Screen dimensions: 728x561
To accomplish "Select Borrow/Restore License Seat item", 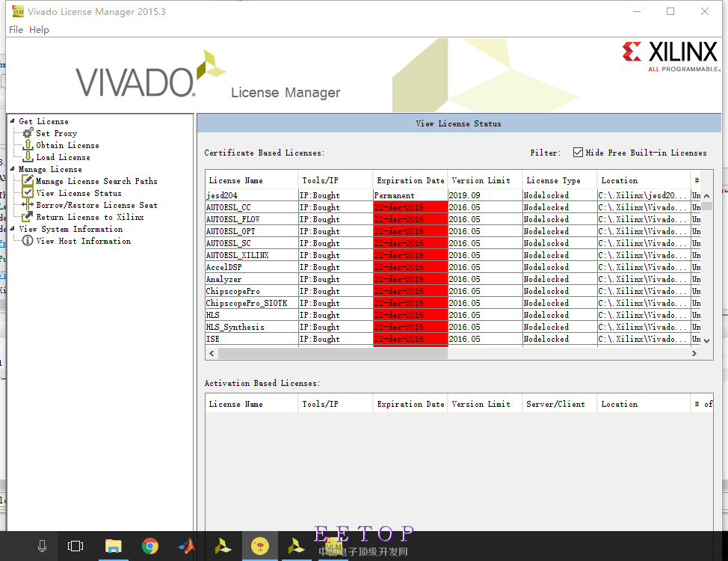I will 96,205.
